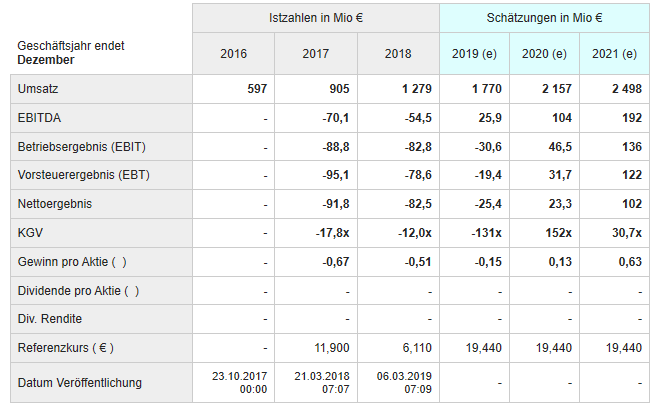655x418 pixels.
Task: Select the Nettoergebnis row label
Action: pos(55,205)
